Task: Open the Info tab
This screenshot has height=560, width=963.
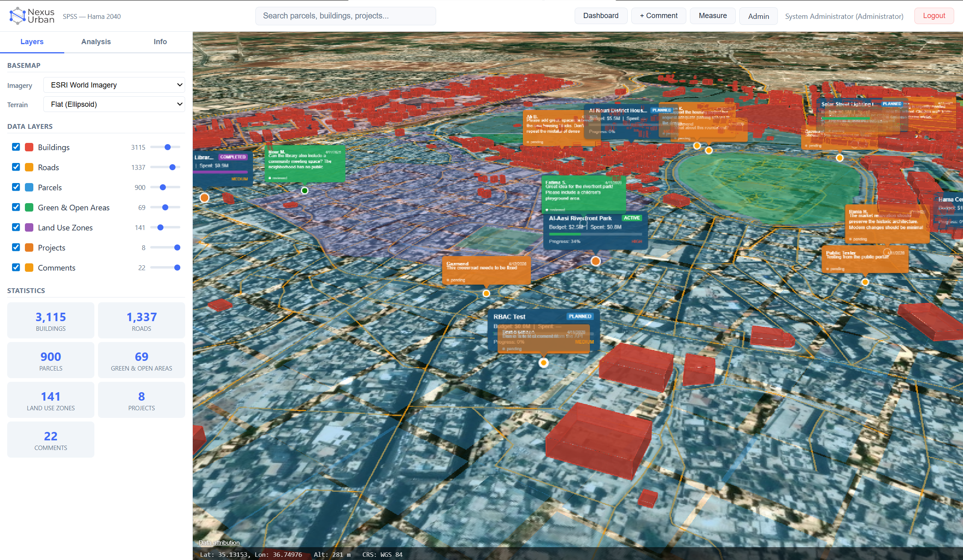Action: point(160,42)
